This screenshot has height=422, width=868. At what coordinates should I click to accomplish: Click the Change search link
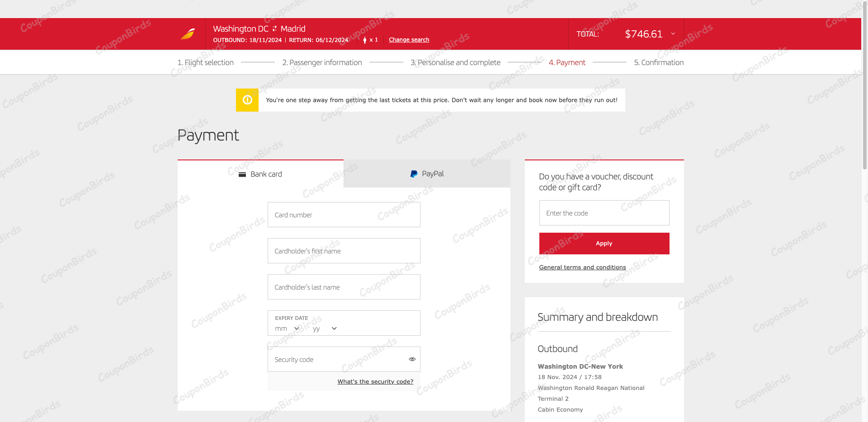(409, 40)
